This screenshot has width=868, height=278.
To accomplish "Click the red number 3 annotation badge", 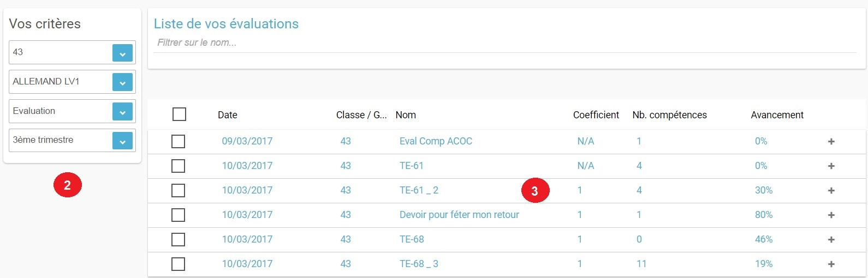I will 534,191.
